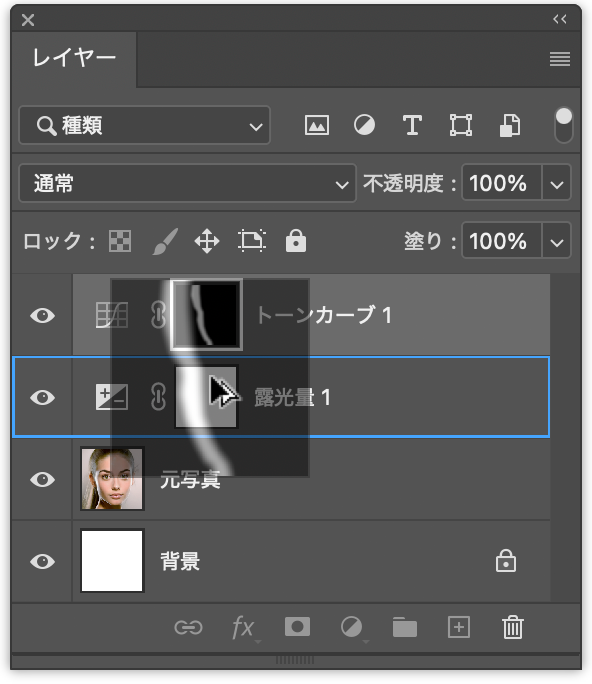Image resolution: width=592 pixels, height=684 pixels.
Task: Open the 種類 filter type dropdown
Action: click(144, 126)
